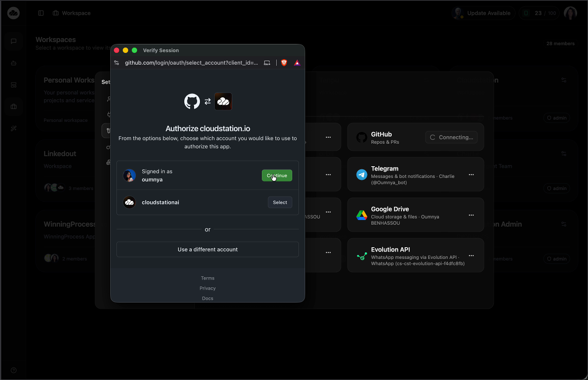
Task: Open the Brave Shields lion icon
Action: pyautogui.click(x=284, y=63)
